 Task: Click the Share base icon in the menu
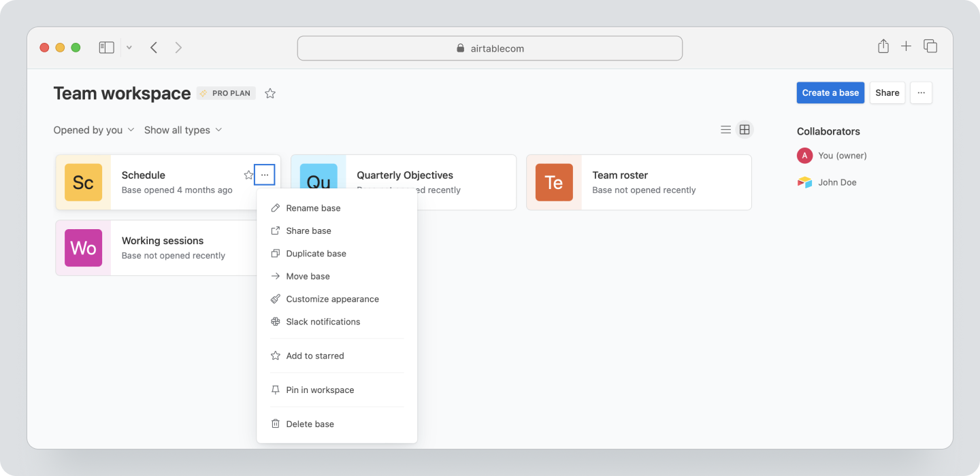[x=275, y=231]
